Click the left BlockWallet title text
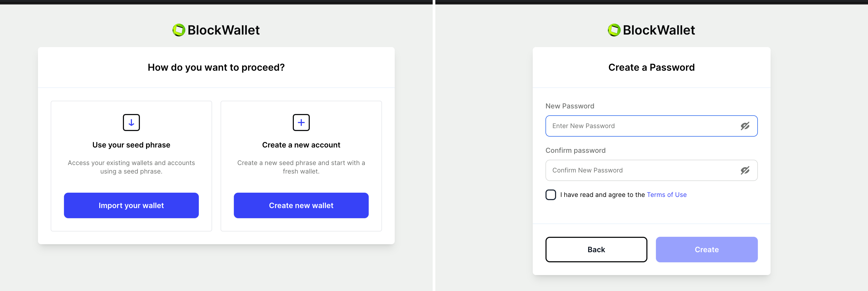 coord(224,30)
